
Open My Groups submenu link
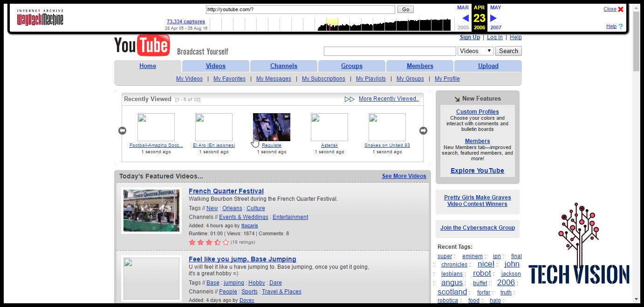pyautogui.click(x=410, y=79)
